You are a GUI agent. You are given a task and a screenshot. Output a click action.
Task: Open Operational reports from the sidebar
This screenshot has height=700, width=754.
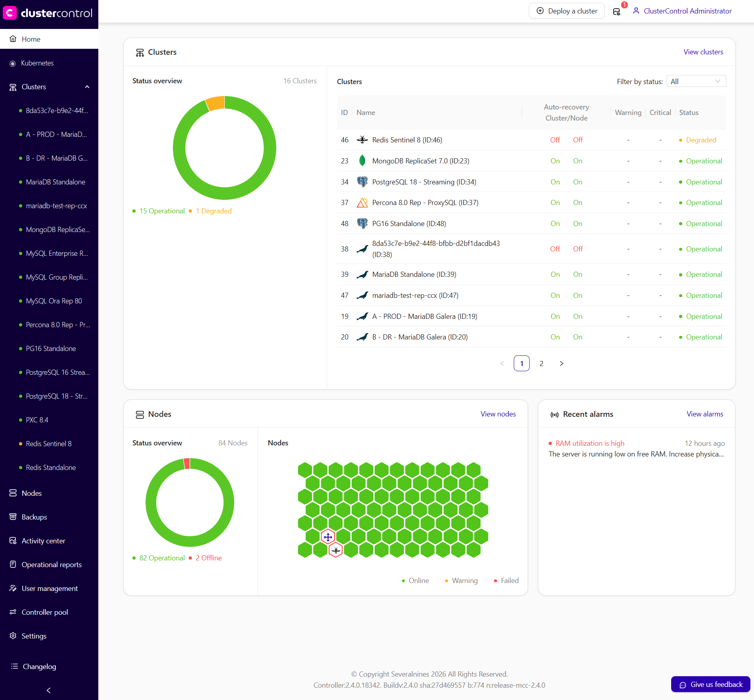[x=49, y=564]
